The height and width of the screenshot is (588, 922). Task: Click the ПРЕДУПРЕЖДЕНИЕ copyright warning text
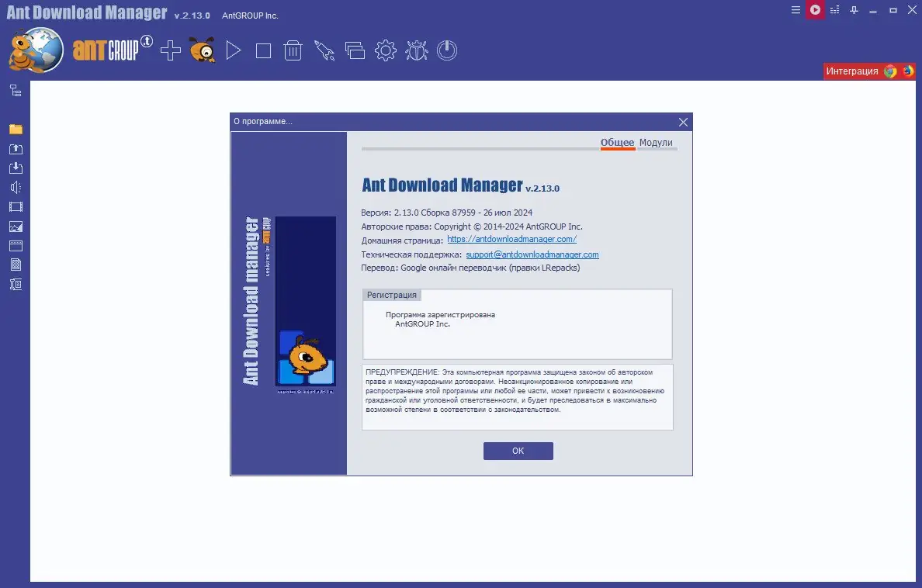(x=515, y=391)
